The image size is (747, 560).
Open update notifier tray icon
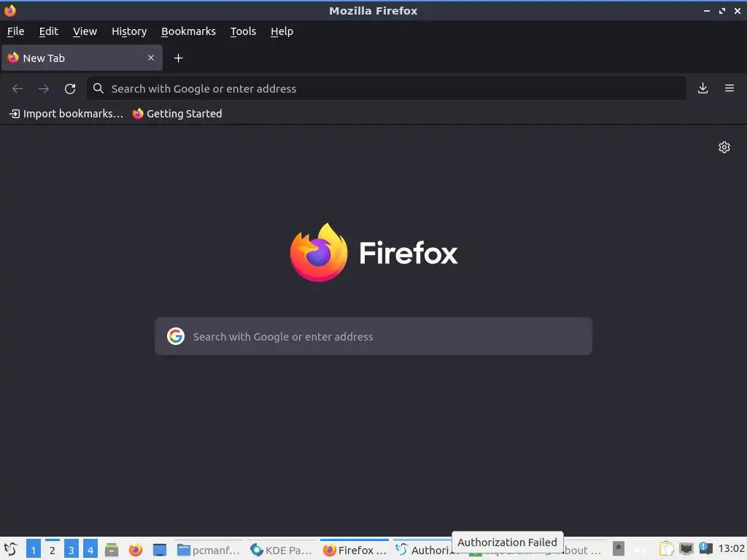click(x=705, y=548)
